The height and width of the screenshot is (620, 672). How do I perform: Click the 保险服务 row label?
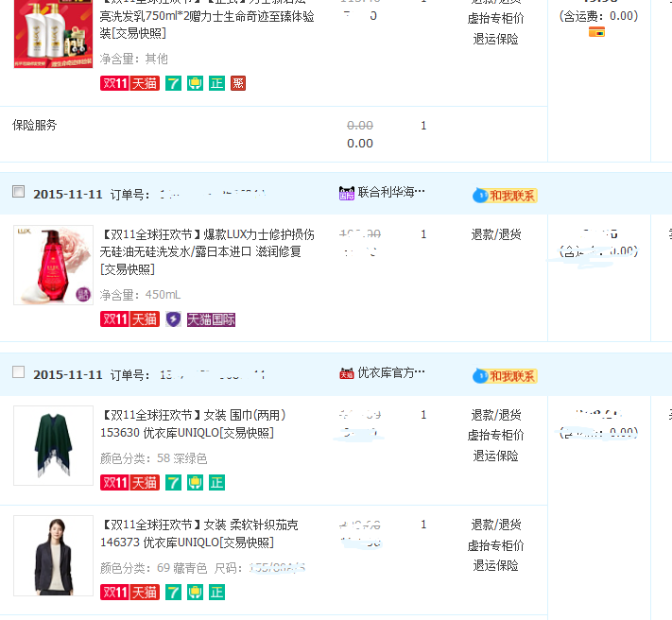(x=34, y=125)
